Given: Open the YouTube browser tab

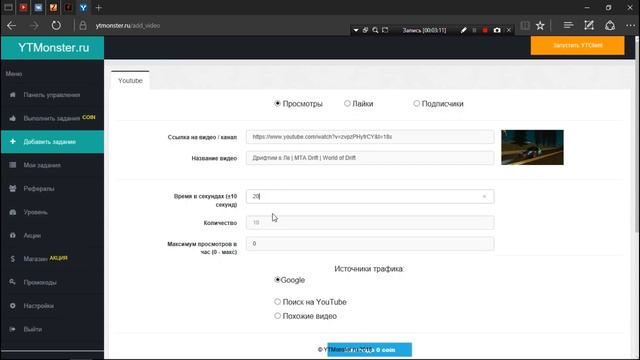Looking at the screenshot, I should coord(23,7).
